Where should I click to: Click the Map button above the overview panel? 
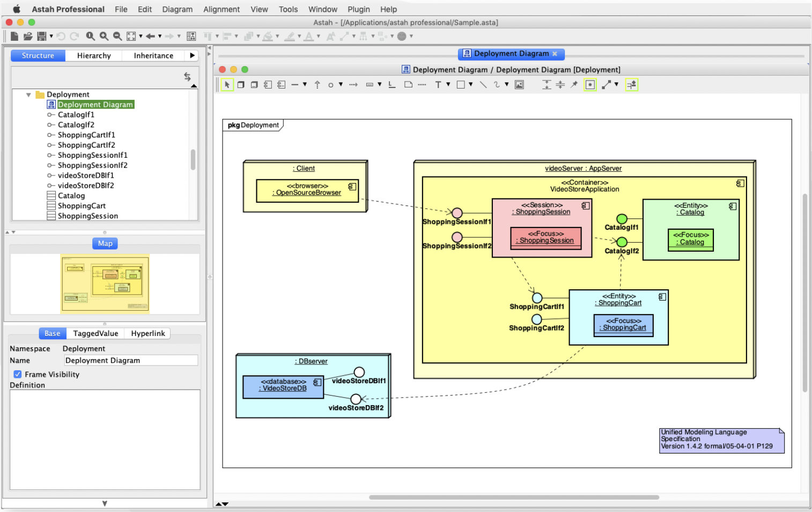coord(104,243)
